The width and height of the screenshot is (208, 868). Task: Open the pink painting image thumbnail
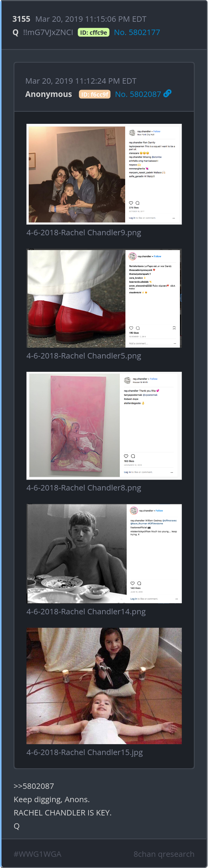[104, 425]
